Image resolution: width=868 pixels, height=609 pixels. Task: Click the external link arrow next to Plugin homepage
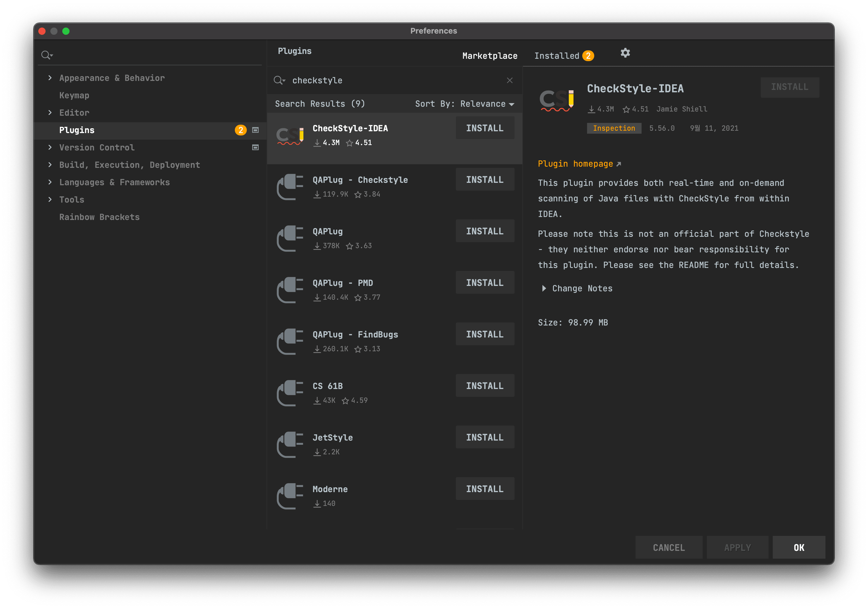[x=619, y=164]
